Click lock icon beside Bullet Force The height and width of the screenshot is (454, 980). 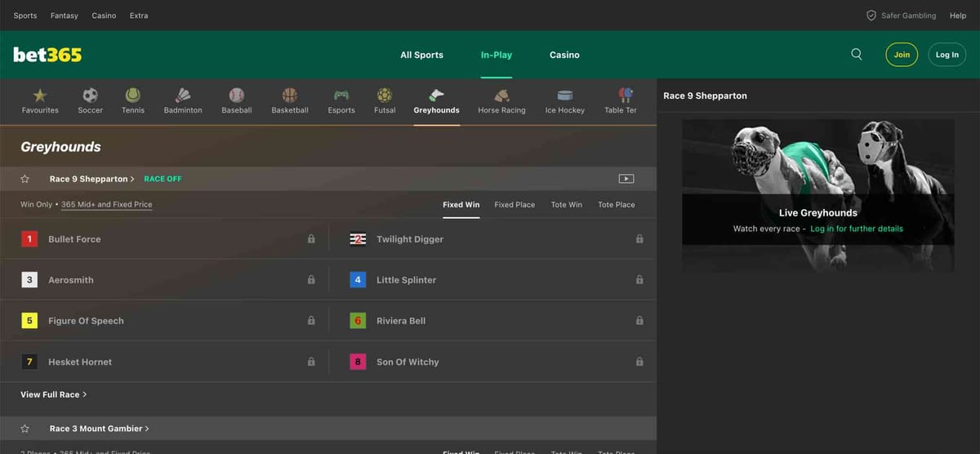pos(311,239)
